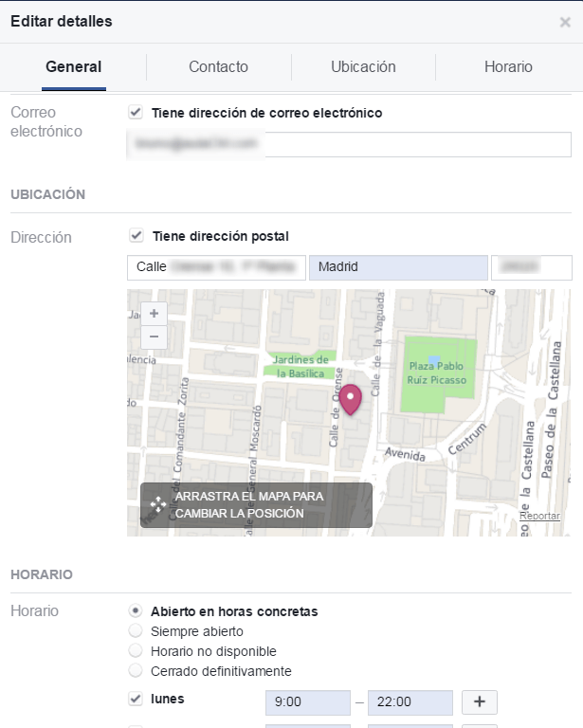The width and height of the screenshot is (583, 728).
Task: Click Jardines de la Basílica label
Action: point(301,366)
